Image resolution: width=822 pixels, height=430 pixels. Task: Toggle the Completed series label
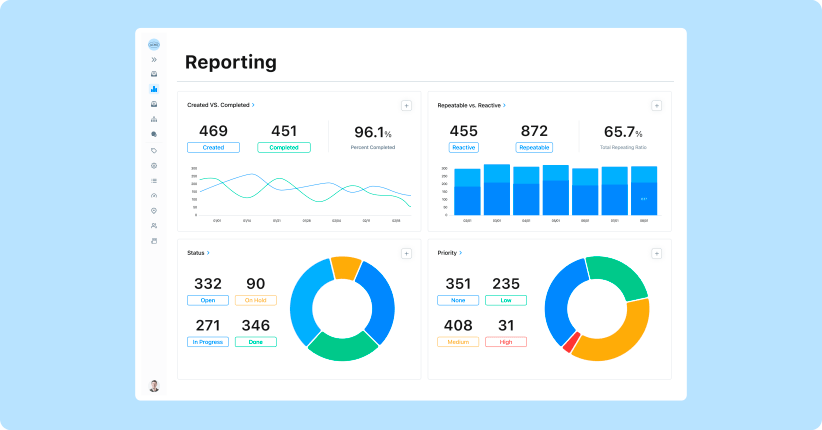pyautogui.click(x=283, y=147)
